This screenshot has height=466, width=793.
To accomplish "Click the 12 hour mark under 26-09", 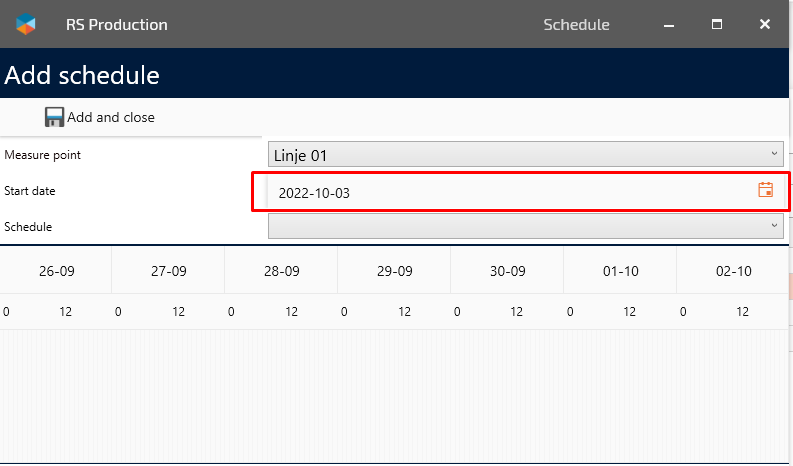I will click(x=66, y=312).
